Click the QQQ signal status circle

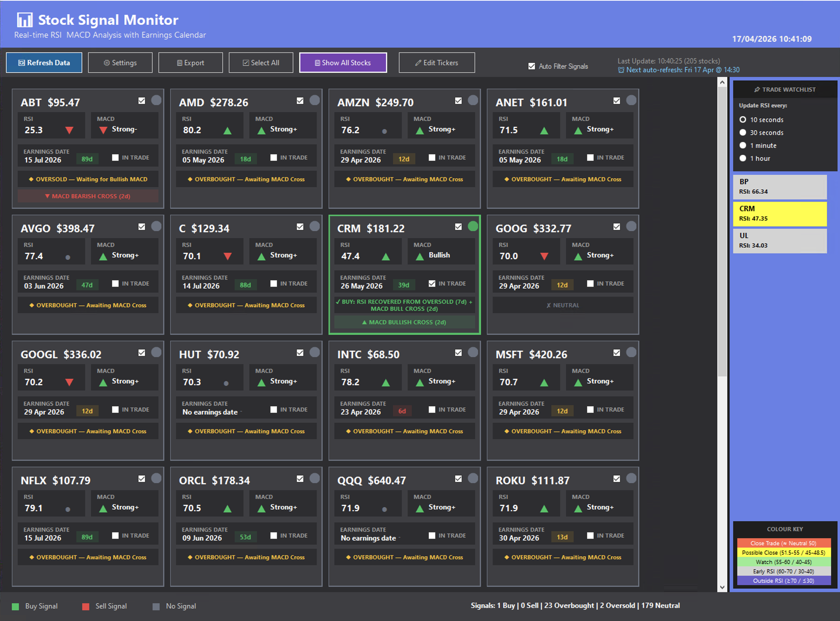point(473,478)
